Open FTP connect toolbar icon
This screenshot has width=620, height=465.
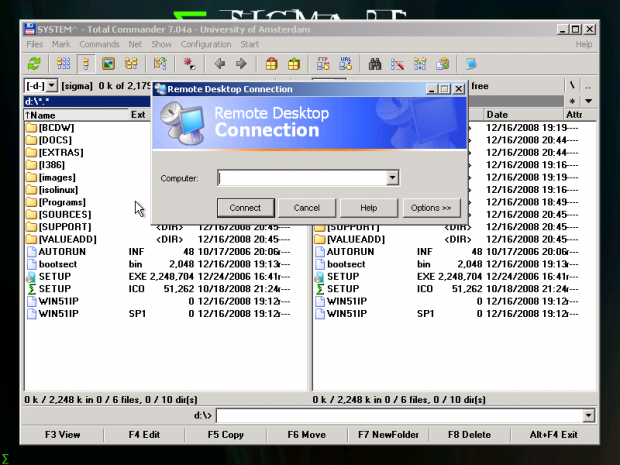[323, 64]
